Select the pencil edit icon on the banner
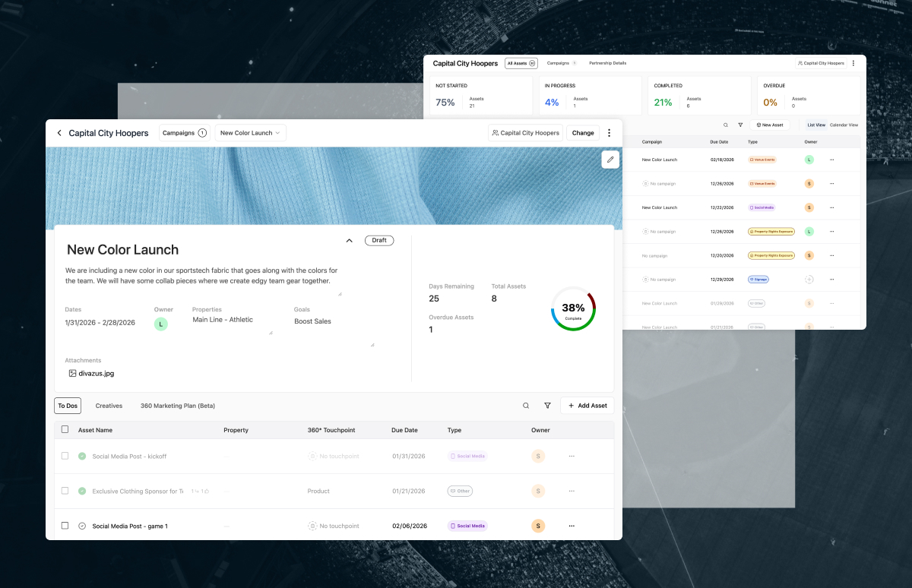 [610, 160]
